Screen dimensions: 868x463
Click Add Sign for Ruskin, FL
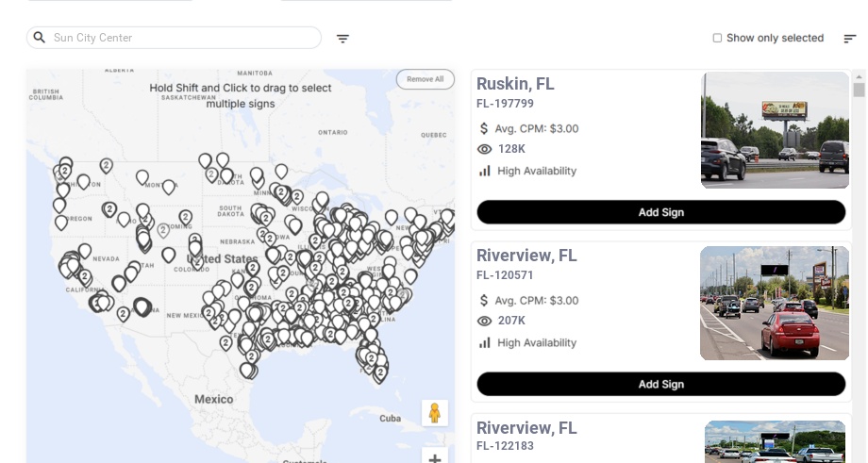(660, 212)
